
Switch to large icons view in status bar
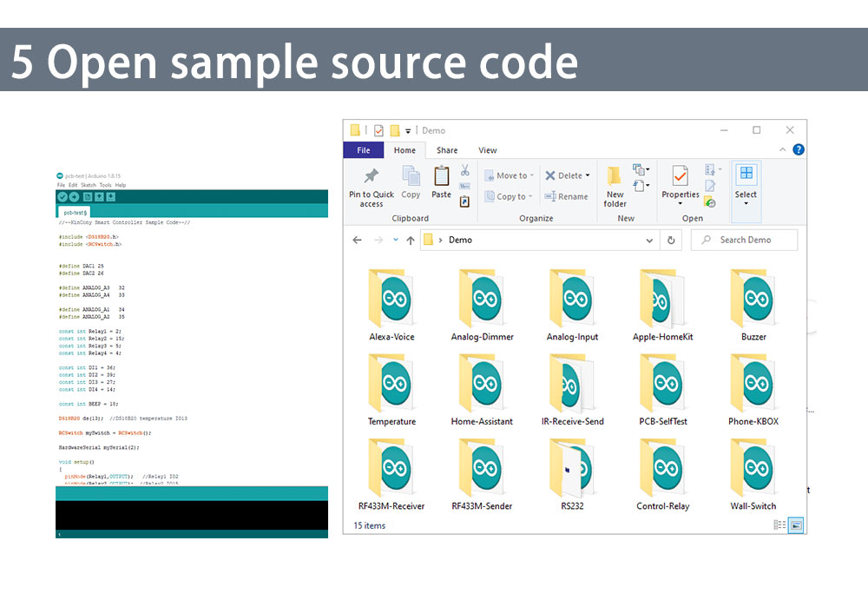(x=796, y=525)
